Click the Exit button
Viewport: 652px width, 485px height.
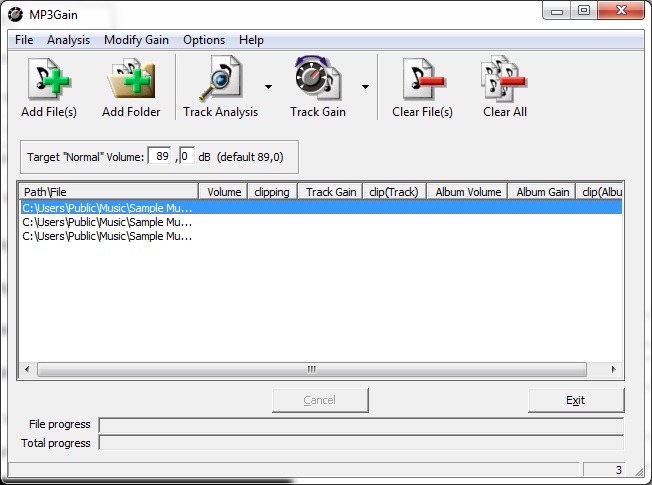[576, 400]
